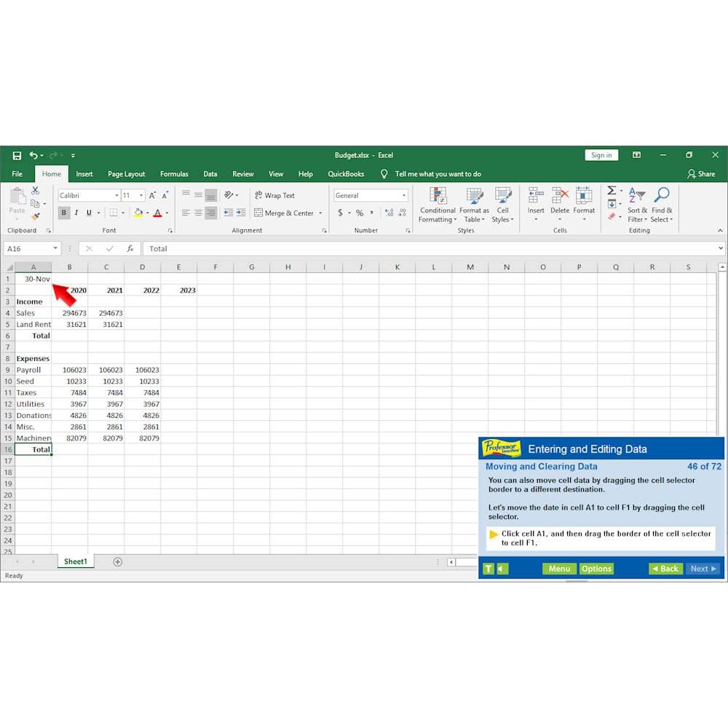
Task: Select the Format Painter brush icon
Action: coord(36,216)
